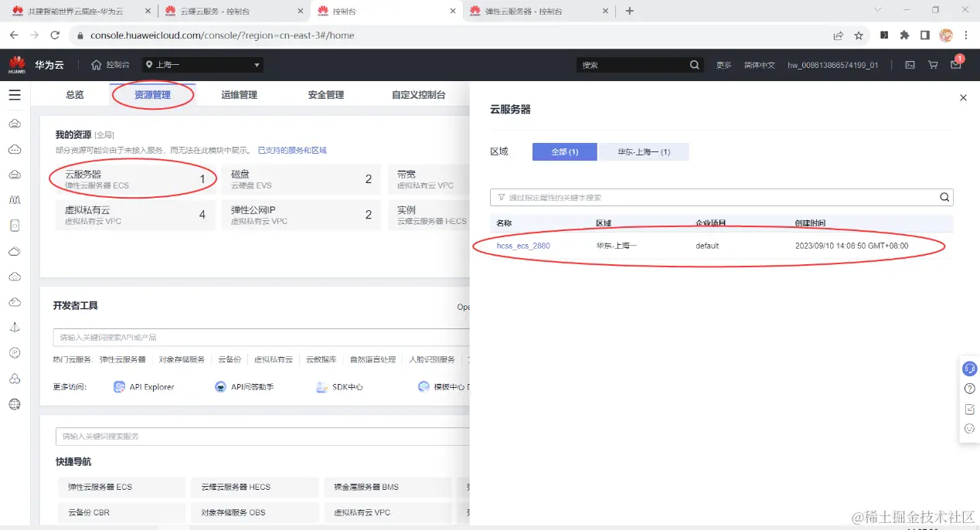Select the 资源管理 tab
The height and width of the screenshot is (530, 980).
(152, 95)
